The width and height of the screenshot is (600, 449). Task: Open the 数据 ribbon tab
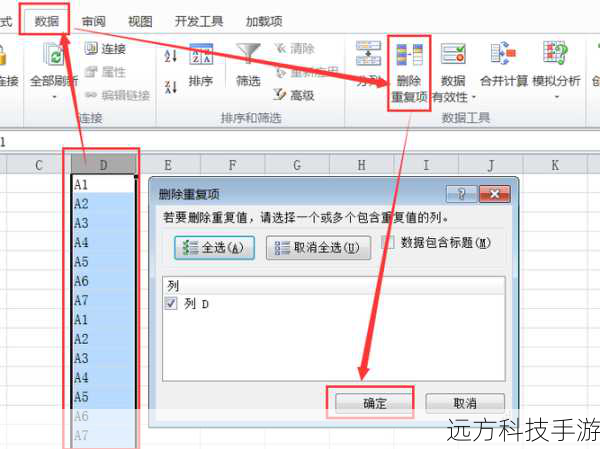click(x=46, y=21)
